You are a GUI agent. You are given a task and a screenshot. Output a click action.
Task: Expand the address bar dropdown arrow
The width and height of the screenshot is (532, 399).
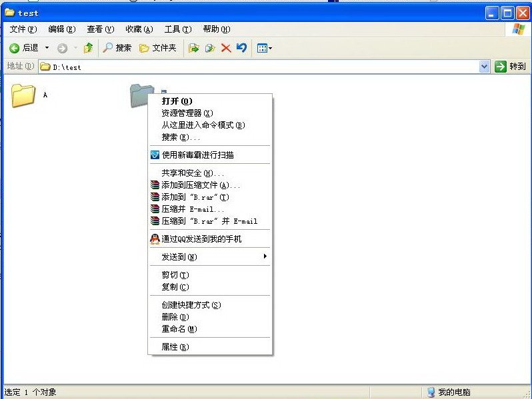[485, 67]
